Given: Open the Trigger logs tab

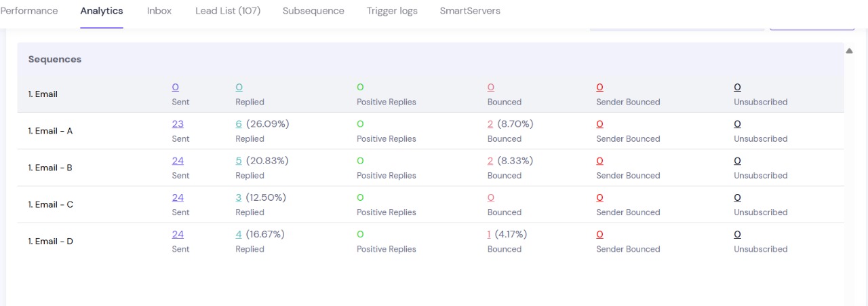Looking at the screenshot, I should tap(392, 11).
